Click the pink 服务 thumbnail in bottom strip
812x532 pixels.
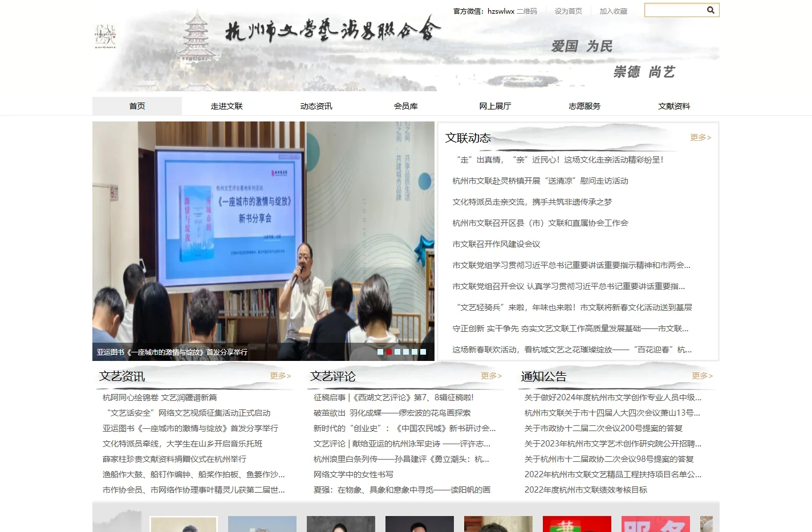[656, 524]
